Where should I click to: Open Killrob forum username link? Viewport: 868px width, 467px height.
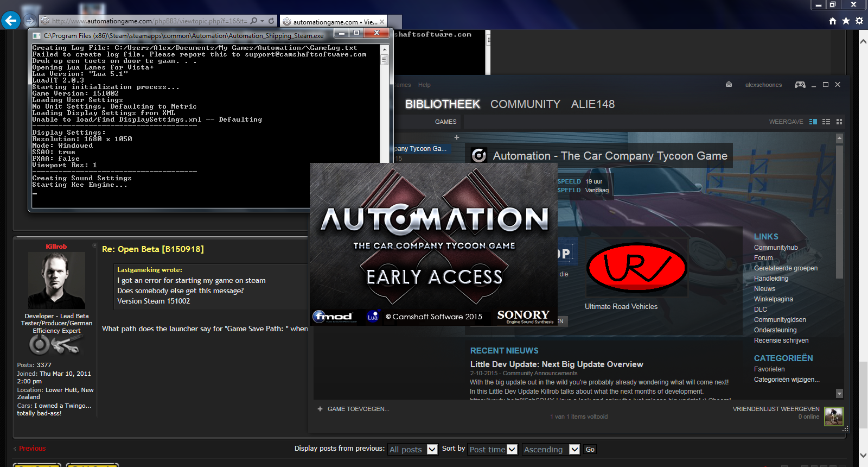pyautogui.click(x=56, y=247)
